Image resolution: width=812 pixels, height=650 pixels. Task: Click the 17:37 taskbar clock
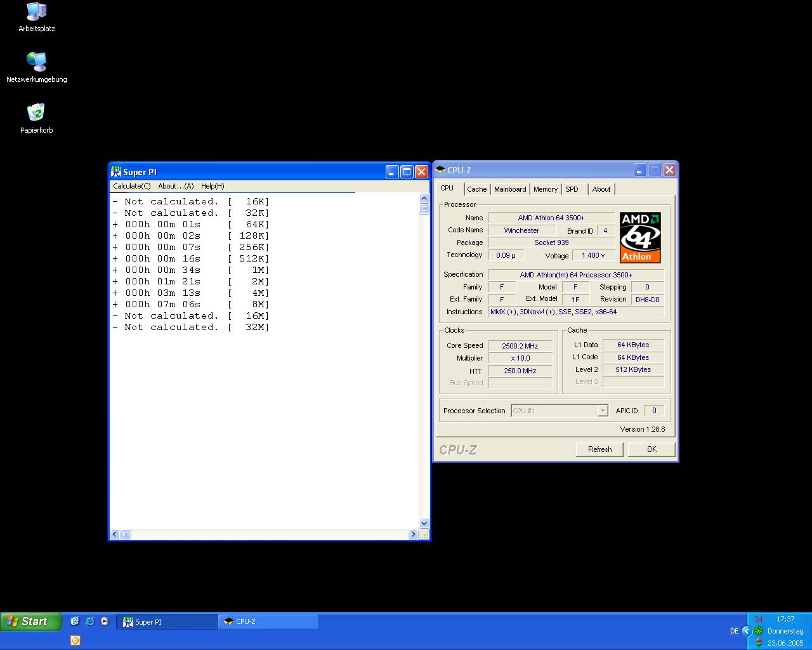(785, 619)
